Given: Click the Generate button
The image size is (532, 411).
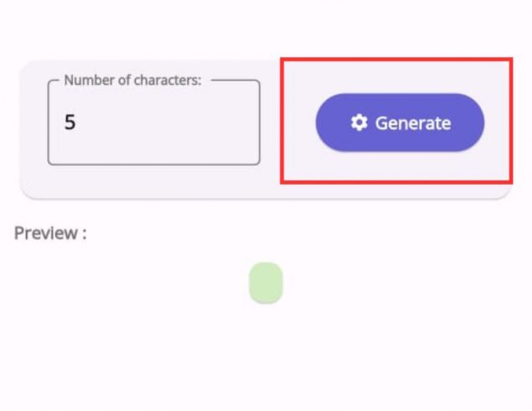Looking at the screenshot, I should [x=400, y=122].
